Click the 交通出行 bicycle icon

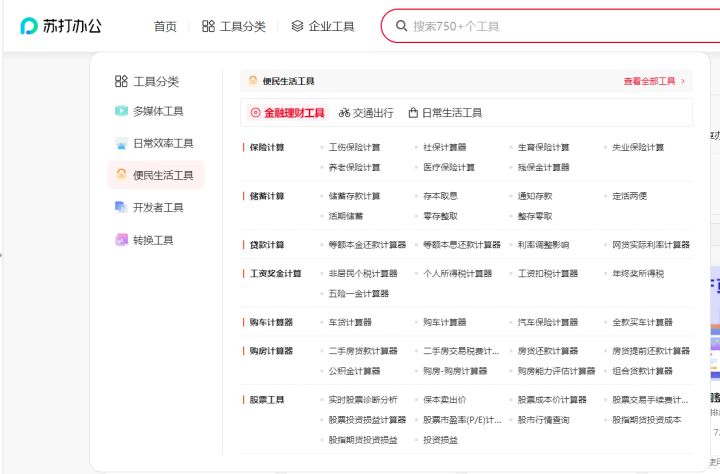point(344,113)
